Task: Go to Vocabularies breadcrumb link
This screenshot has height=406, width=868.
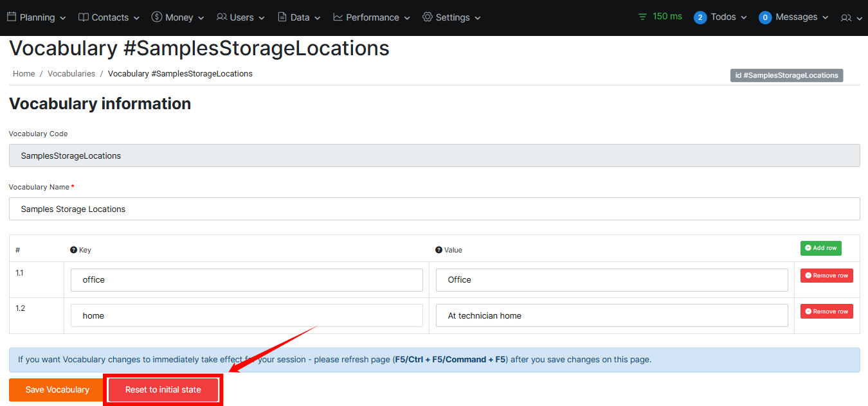Action: coord(71,74)
